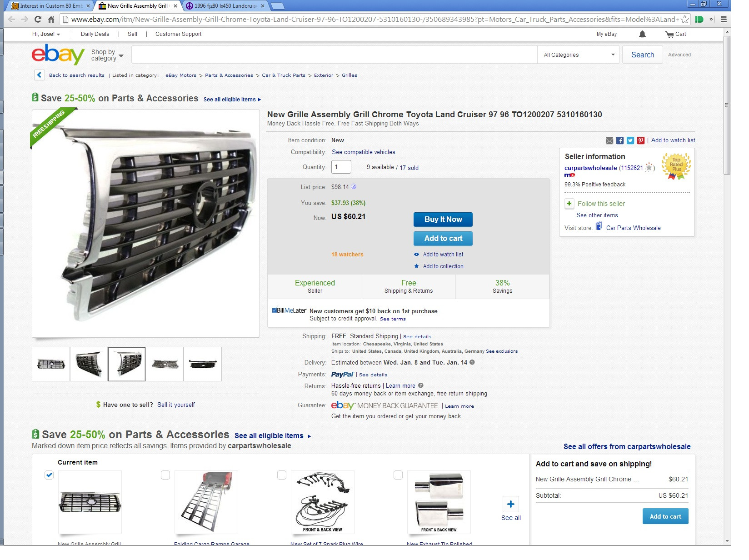Image resolution: width=749 pixels, height=560 pixels.
Task: Email this listing to a friend
Action: click(609, 140)
